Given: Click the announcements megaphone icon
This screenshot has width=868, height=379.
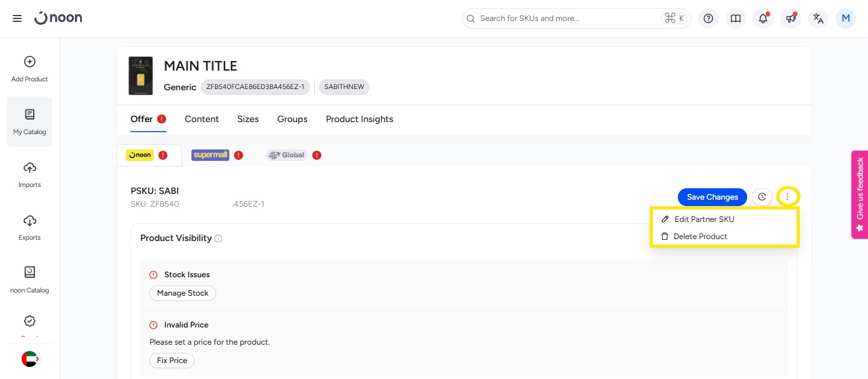Looking at the screenshot, I should click(x=791, y=18).
